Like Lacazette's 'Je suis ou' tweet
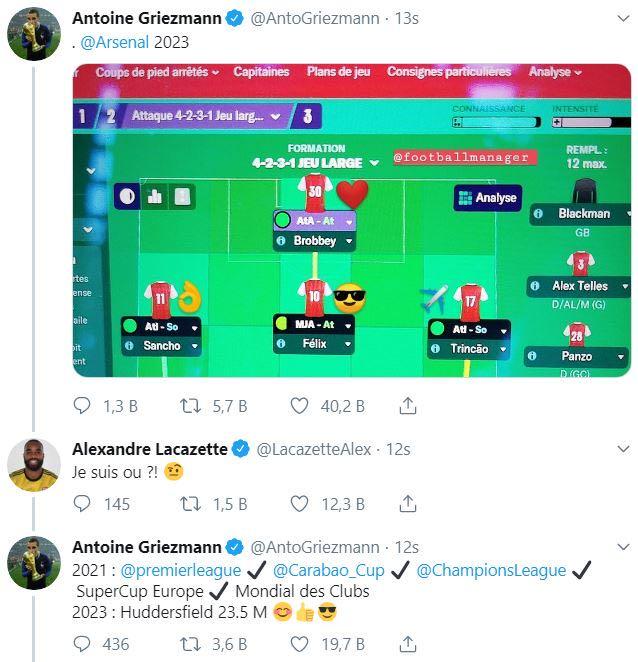The width and height of the screenshot is (638, 662). [299, 503]
